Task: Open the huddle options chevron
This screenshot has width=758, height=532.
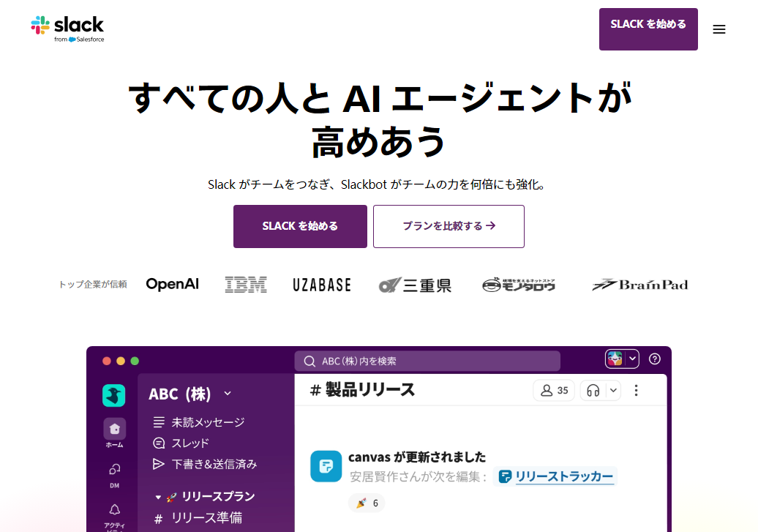Action: pyautogui.click(x=613, y=390)
